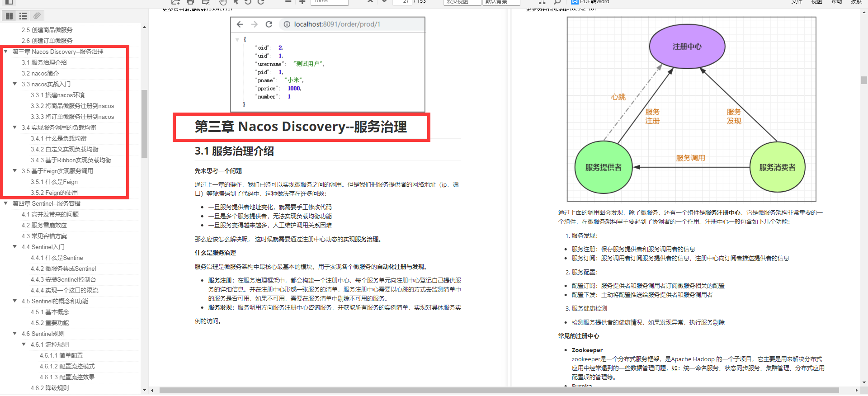868x396 pixels.
Task: Switch sidebar to thumbnail grid view
Action: tap(9, 16)
